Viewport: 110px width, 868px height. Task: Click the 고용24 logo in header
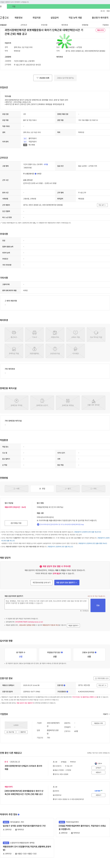point(4,18)
